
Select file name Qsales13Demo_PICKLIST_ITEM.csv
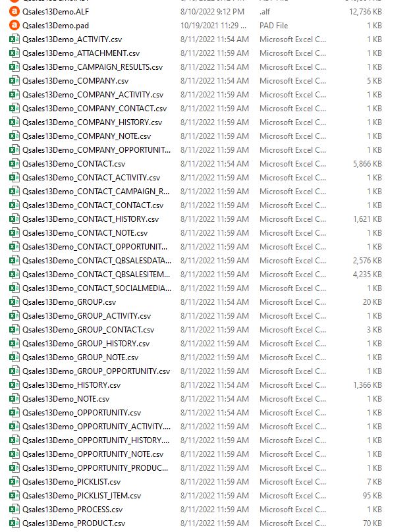click(x=82, y=496)
